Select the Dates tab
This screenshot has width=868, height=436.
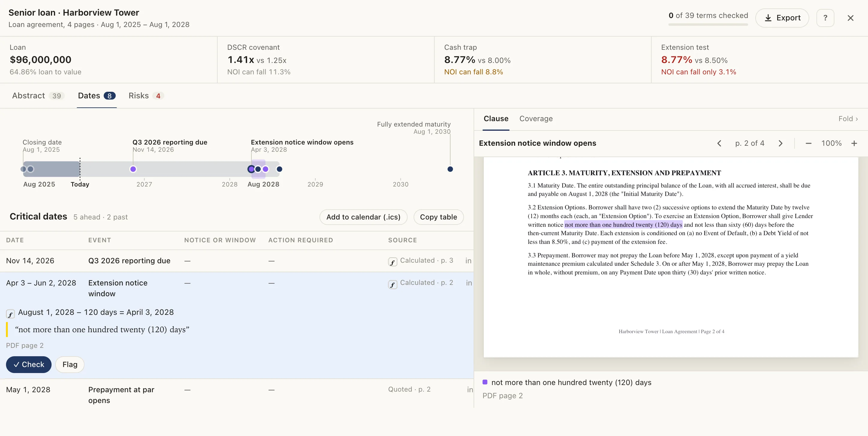pos(97,96)
